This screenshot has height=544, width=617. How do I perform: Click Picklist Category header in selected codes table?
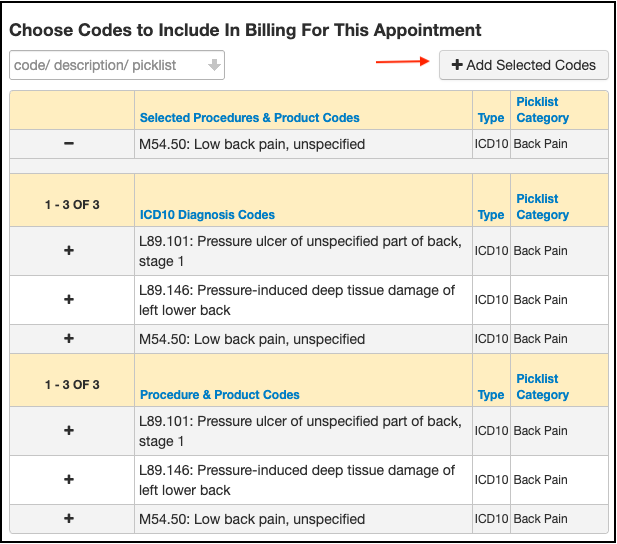point(542,110)
